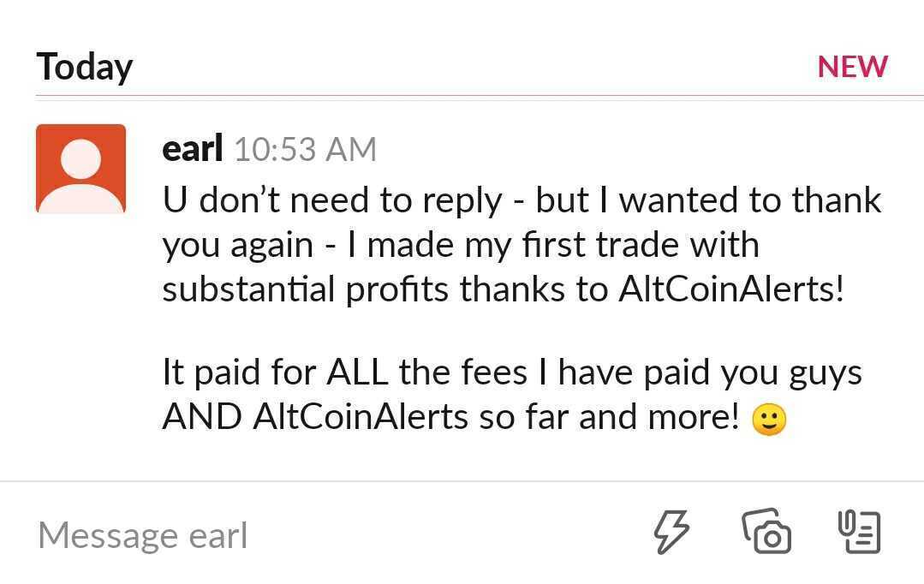The width and height of the screenshot is (924, 584).
Task: Click AltCoinAlerts! ending the first paragraph
Action: click(x=730, y=289)
